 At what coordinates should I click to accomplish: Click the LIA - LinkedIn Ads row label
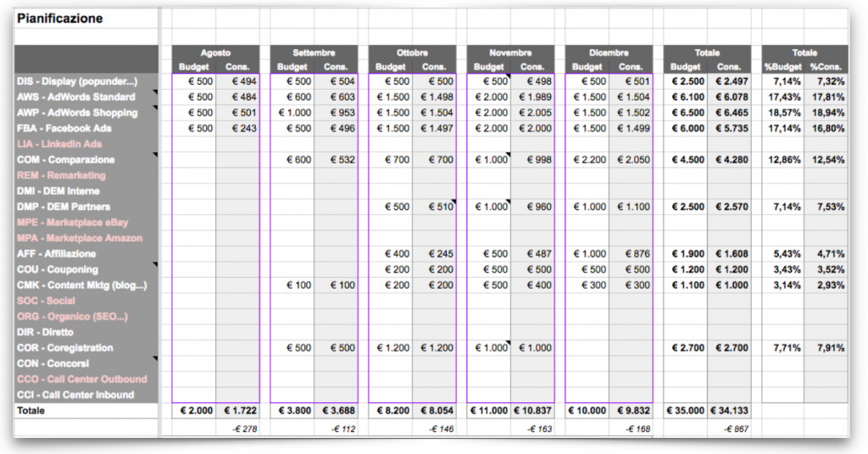click(x=59, y=144)
